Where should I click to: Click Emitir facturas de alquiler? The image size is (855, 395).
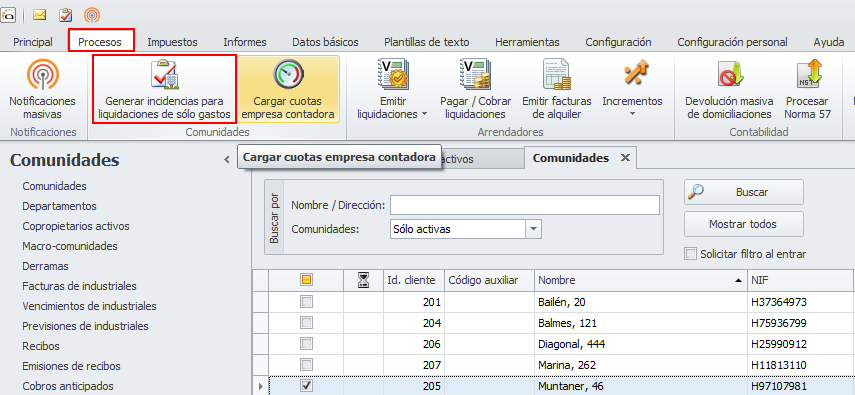[557, 90]
